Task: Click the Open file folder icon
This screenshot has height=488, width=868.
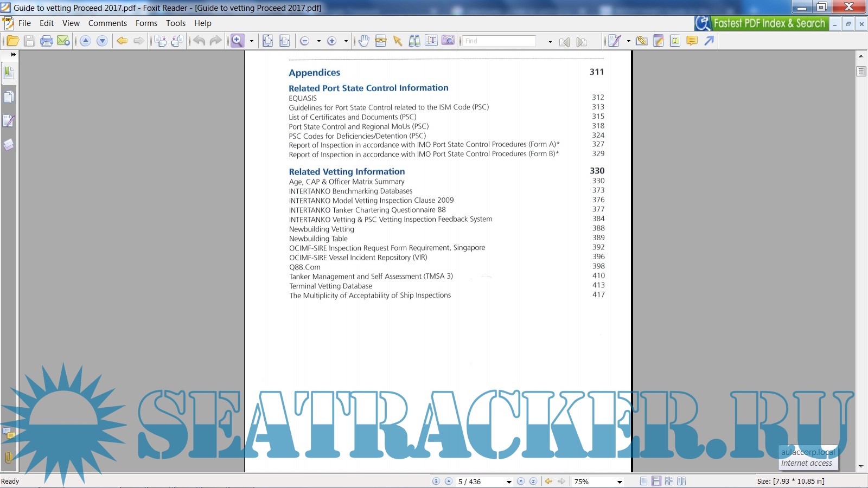Action: point(12,41)
